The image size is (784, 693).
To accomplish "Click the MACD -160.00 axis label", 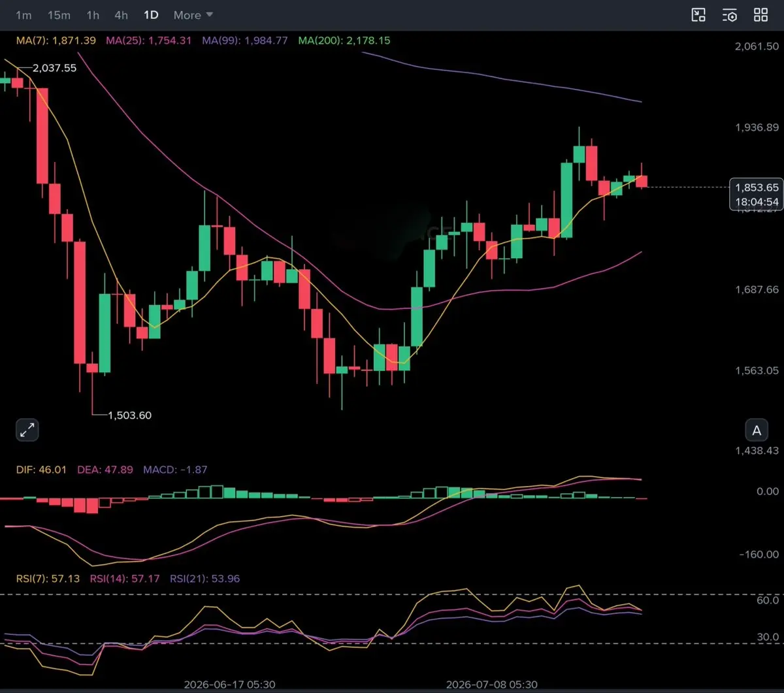I will (x=759, y=555).
